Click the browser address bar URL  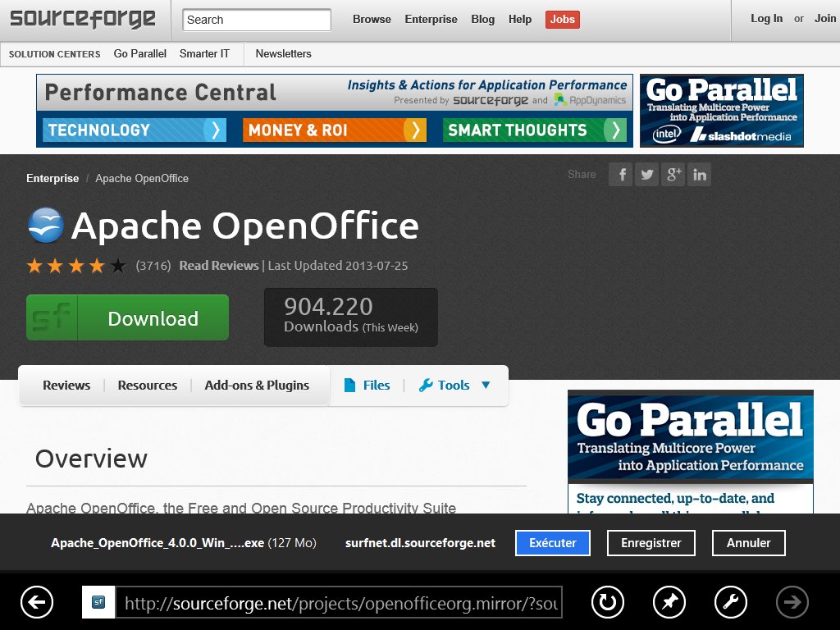(339, 603)
